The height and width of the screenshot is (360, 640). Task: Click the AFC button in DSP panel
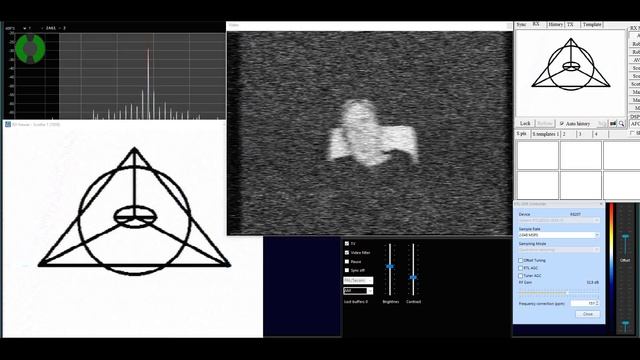pyautogui.click(x=635, y=124)
